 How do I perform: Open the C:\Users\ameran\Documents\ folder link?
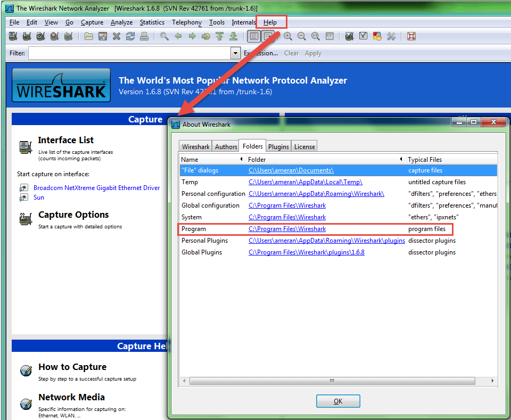click(291, 170)
